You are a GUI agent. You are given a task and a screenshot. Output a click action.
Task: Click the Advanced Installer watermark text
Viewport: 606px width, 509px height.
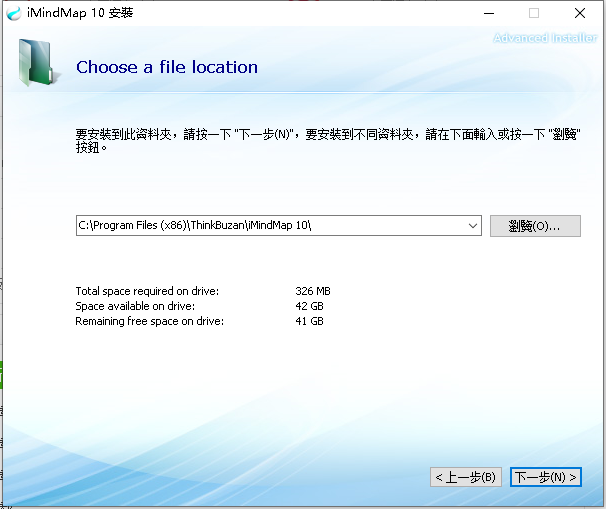544,38
